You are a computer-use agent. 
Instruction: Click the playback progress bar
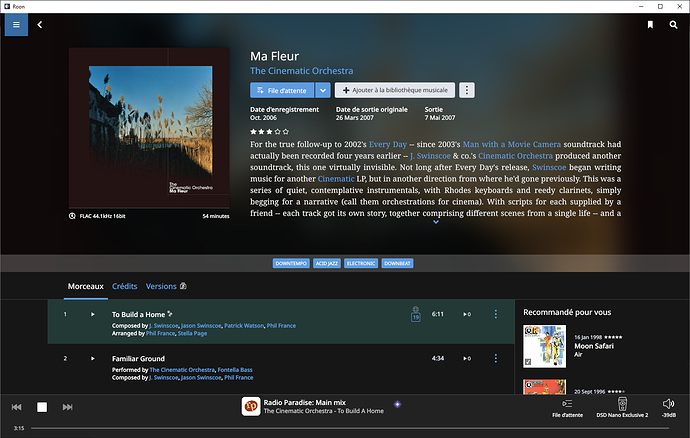tap(350, 428)
